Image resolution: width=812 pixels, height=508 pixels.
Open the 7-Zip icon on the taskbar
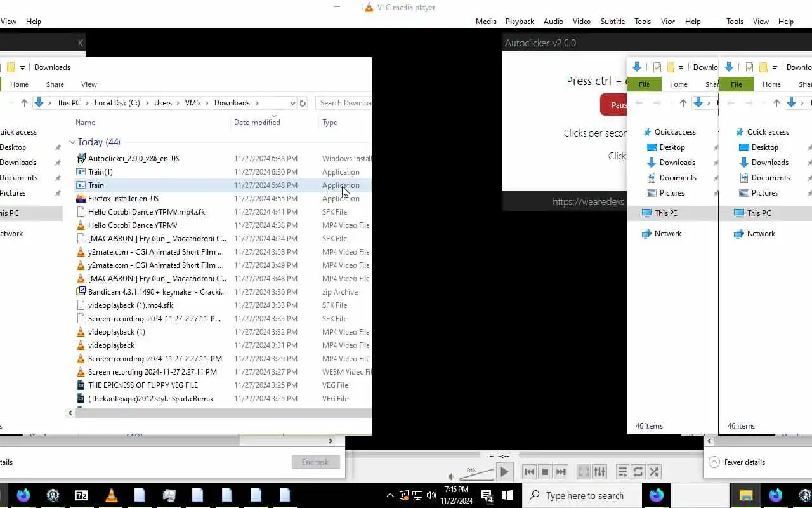pyautogui.click(x=82, y=495)
